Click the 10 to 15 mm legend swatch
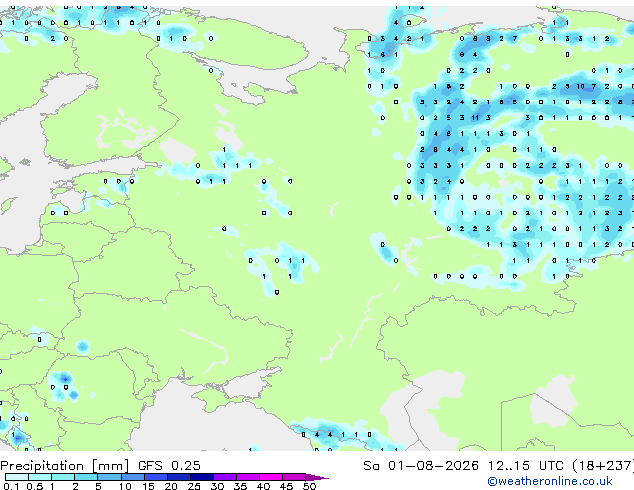The height and width of the screenshot is (490, 634). [133, 477]
